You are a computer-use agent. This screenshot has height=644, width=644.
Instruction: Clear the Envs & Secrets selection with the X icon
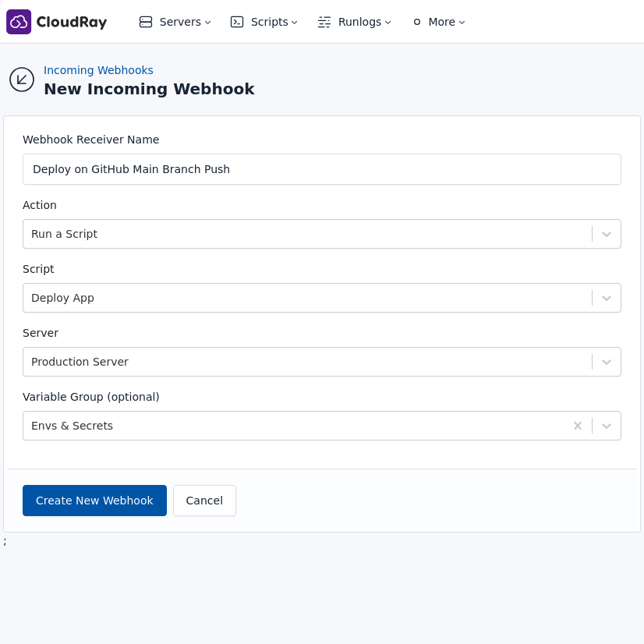point(578,426)
